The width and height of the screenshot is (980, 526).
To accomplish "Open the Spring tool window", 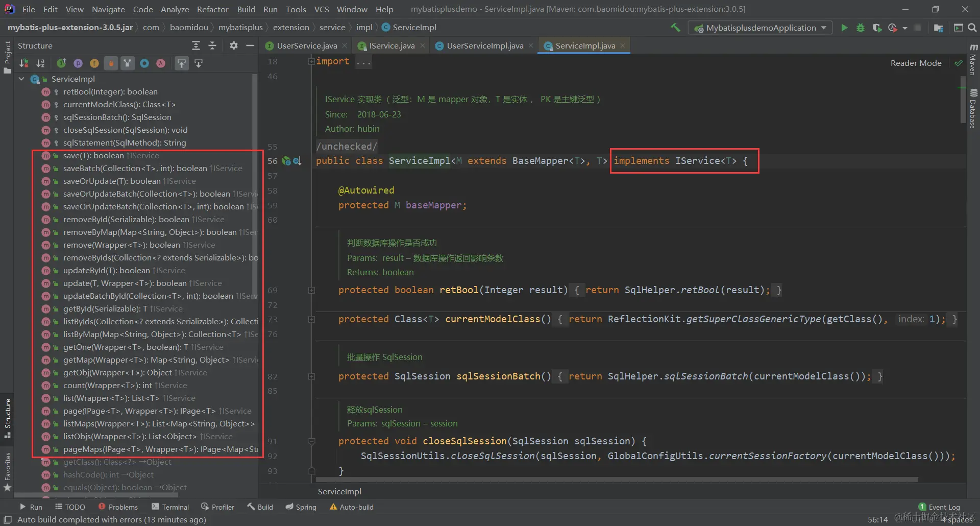I will tap(301, 507).
